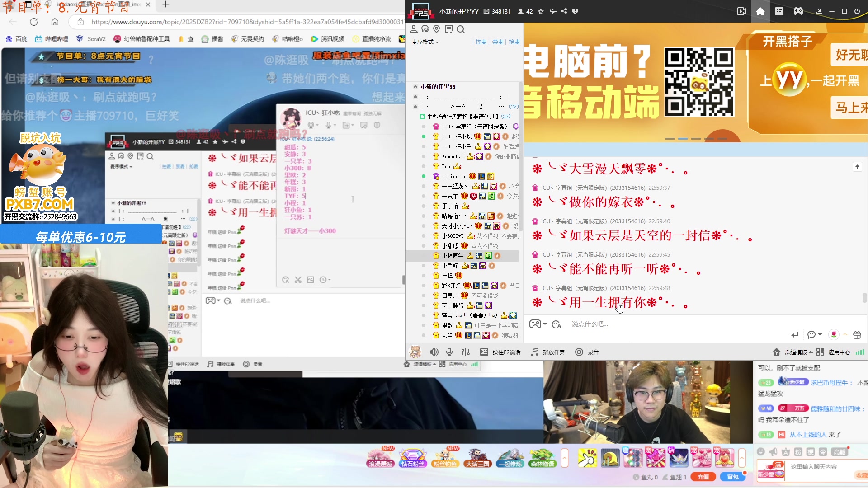Open 粉丝钓鱼 activity icon
The image size is (868, 488).
(x=445, y=457)
